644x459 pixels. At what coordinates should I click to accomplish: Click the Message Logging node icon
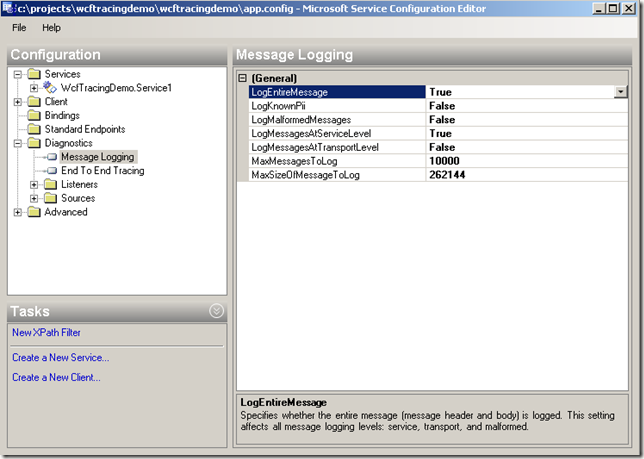(x=52, y=157)
